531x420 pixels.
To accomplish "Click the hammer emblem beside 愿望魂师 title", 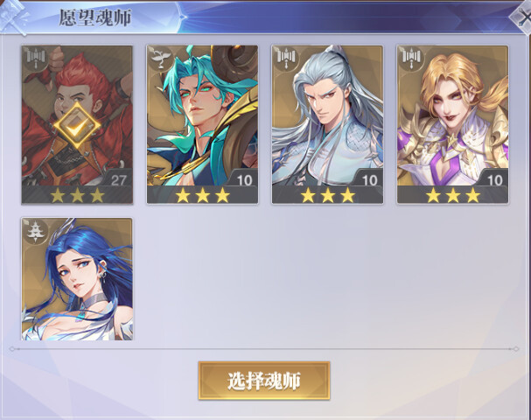I will 13,17.
